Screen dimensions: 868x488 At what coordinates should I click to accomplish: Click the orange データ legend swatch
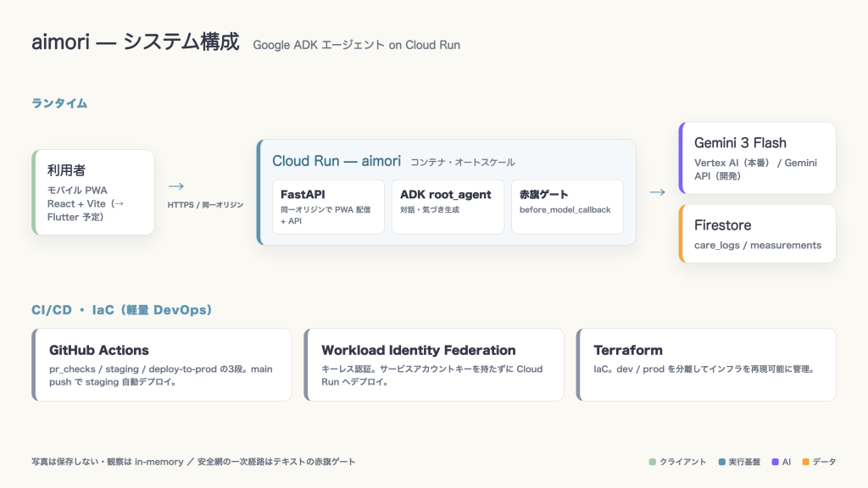[x=806, y=462]
